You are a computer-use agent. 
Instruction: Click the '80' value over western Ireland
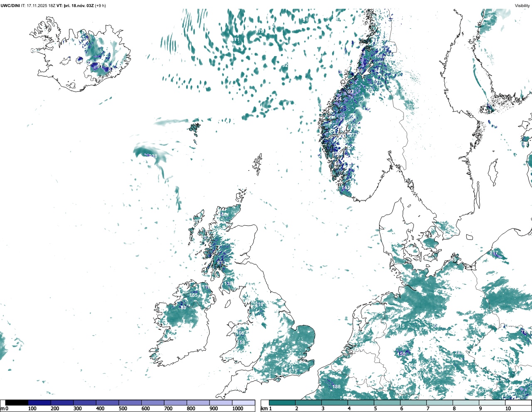(183, 308)
